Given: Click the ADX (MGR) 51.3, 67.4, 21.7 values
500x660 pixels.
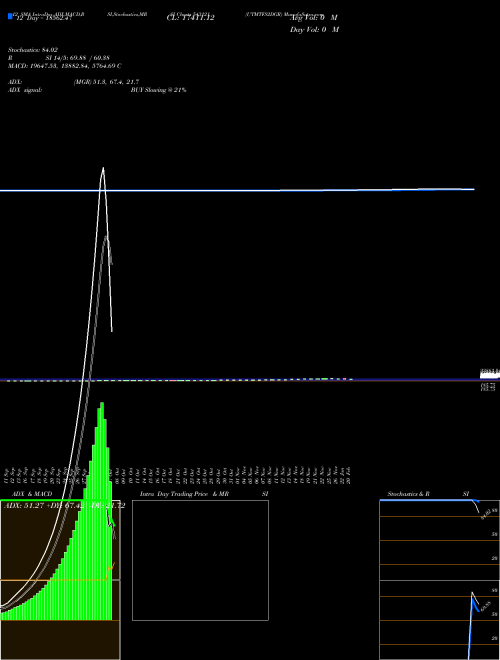Looking at the screenshot, I should click(x=106, y=82).
